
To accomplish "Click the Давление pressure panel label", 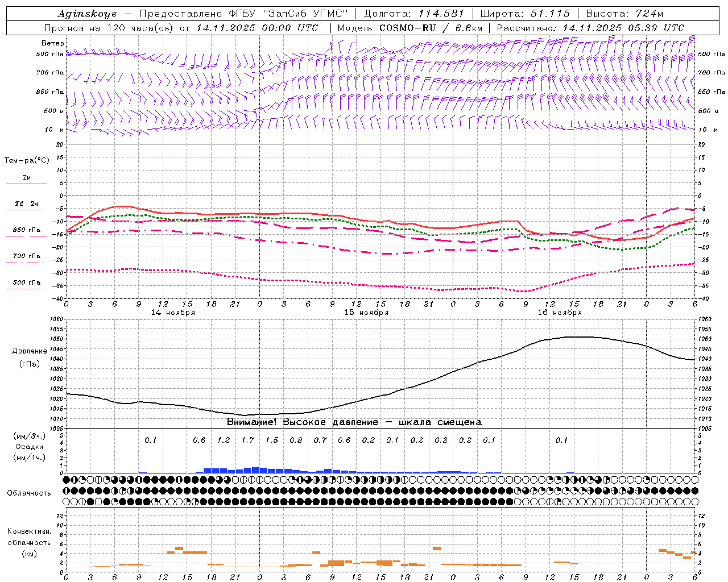I will point(30,351).
